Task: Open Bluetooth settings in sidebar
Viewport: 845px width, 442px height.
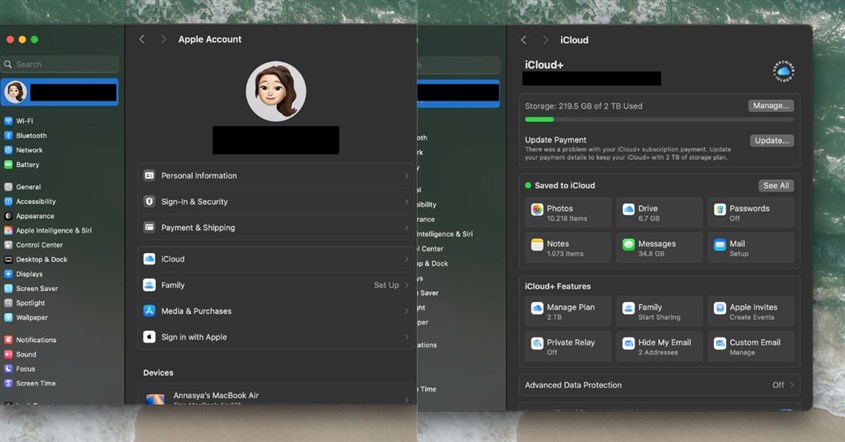Action: pos(25,135)
